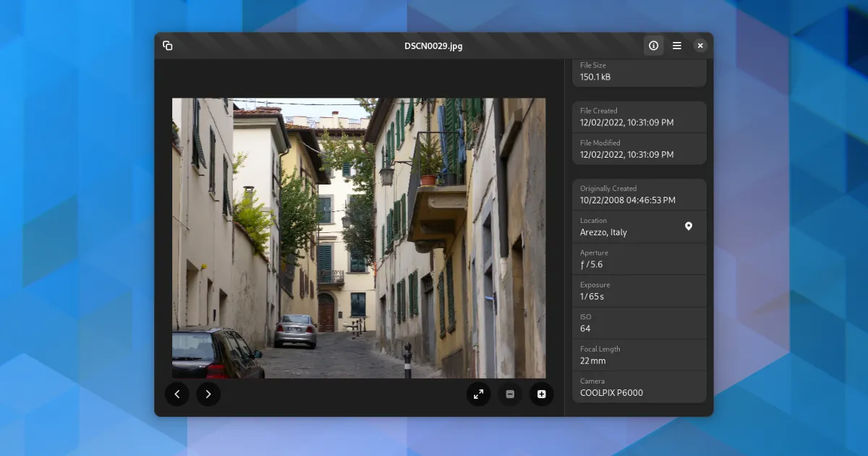
Task: Click the Focal Length 22 mm row
Action: tap(639, 355)
